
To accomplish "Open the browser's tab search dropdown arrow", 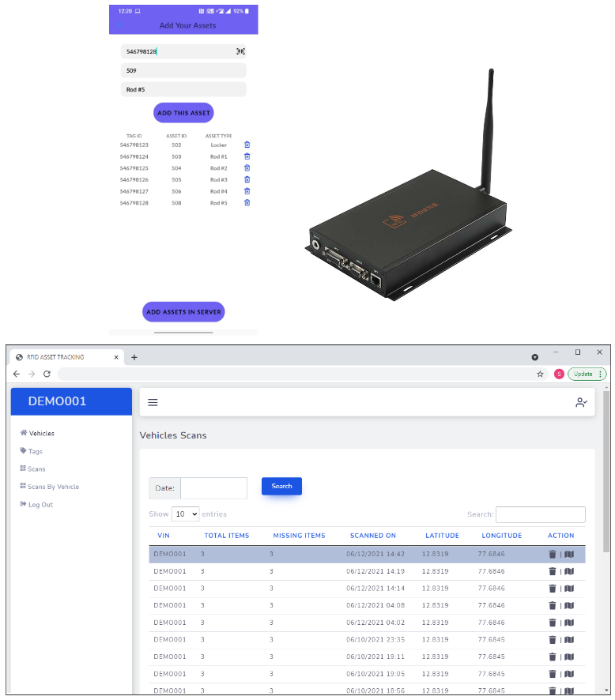I will pos(535,357).
